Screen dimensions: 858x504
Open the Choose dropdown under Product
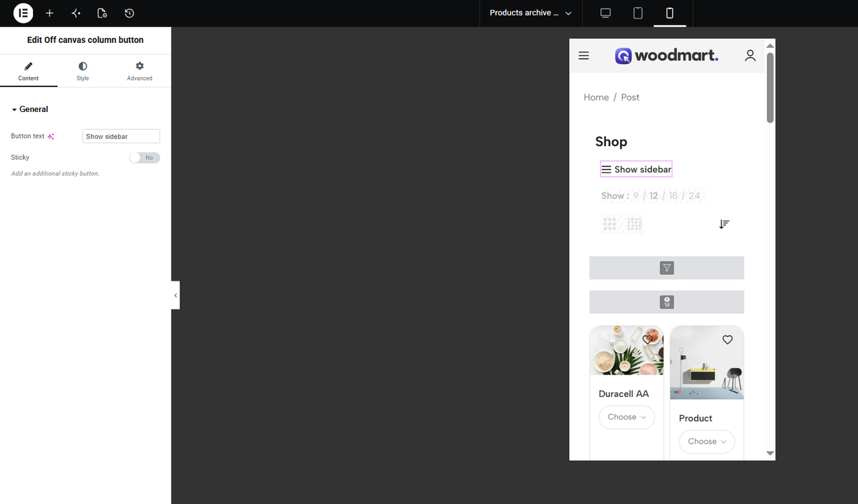pos(707,442)
